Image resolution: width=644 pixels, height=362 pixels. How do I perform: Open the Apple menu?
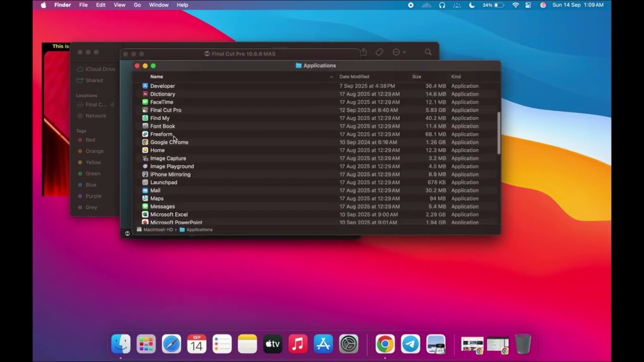pos(43,5)
